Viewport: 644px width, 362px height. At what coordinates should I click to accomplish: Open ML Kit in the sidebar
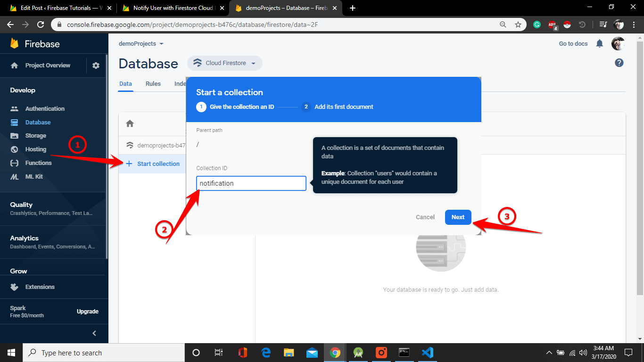(34, 177)
